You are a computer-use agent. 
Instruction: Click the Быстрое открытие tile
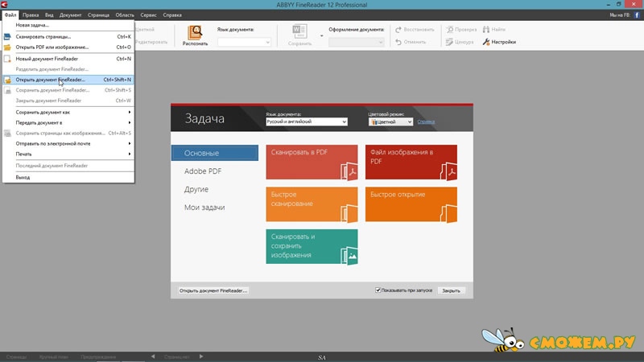[411, 204]
